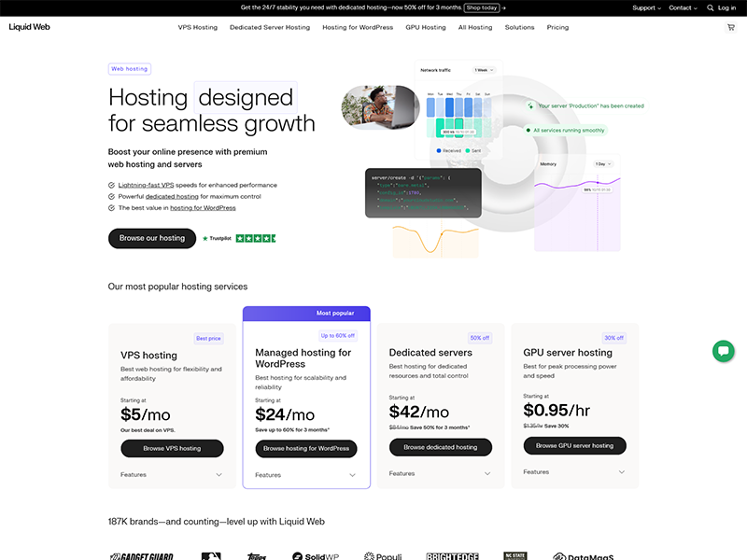Click Browse our hosting button

click(152, 238)
